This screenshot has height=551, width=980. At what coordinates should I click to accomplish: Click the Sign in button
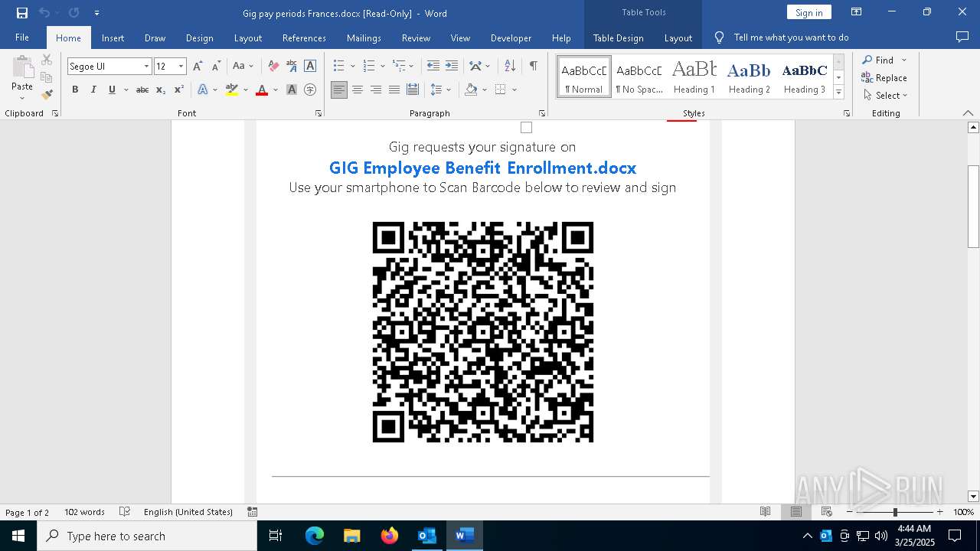pos(808,13)
